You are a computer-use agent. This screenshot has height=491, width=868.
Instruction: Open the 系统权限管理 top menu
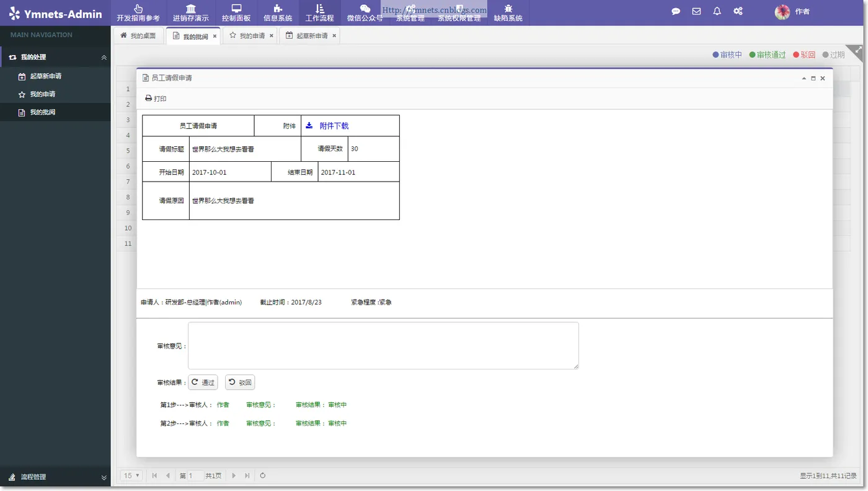pyautogui.click(x=459, y=13)
